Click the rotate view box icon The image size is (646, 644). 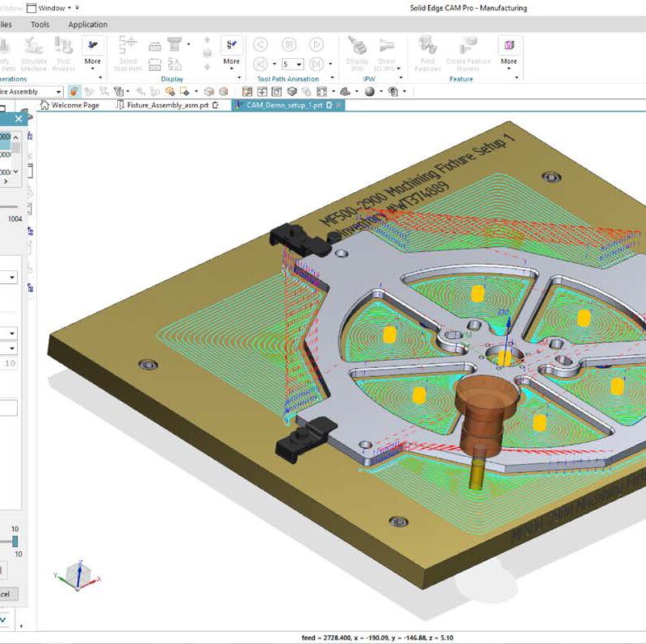click(276, 91)
